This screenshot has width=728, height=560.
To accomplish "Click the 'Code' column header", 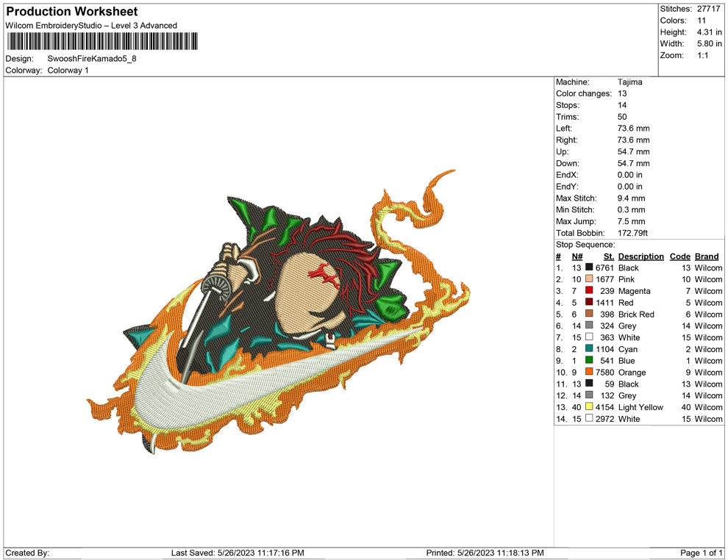I will click(679, 256).
